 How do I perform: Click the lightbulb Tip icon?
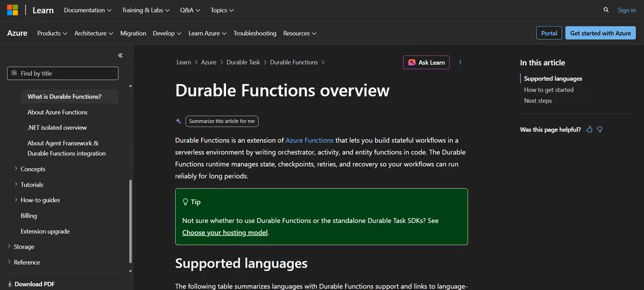pyautogui.click(x=186, y=202)
